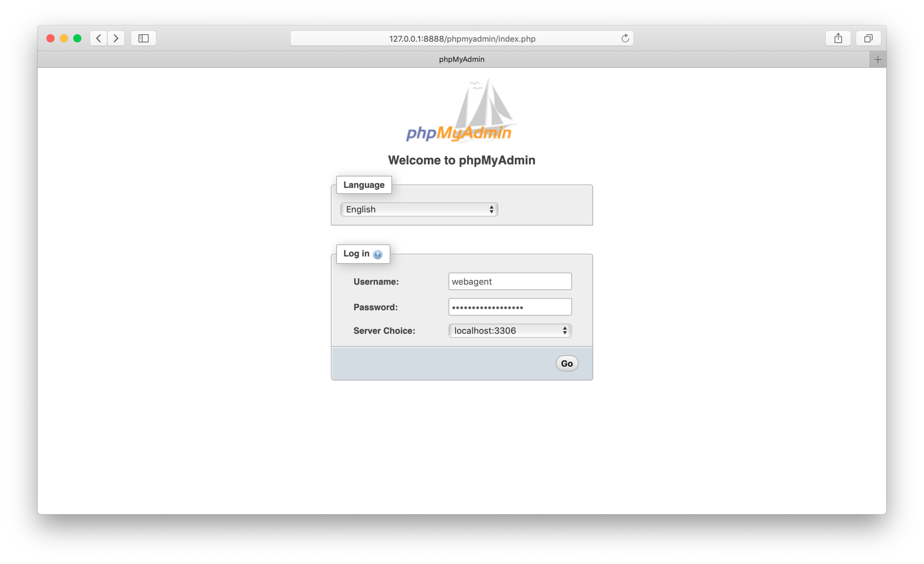
Task: Reload the page with the refresh icon
Action: 625,38
